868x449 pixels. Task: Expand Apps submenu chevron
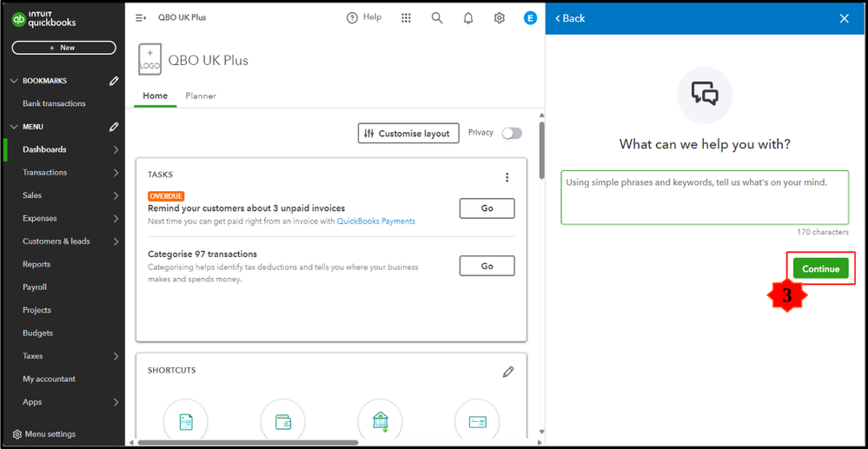[116, 402]
